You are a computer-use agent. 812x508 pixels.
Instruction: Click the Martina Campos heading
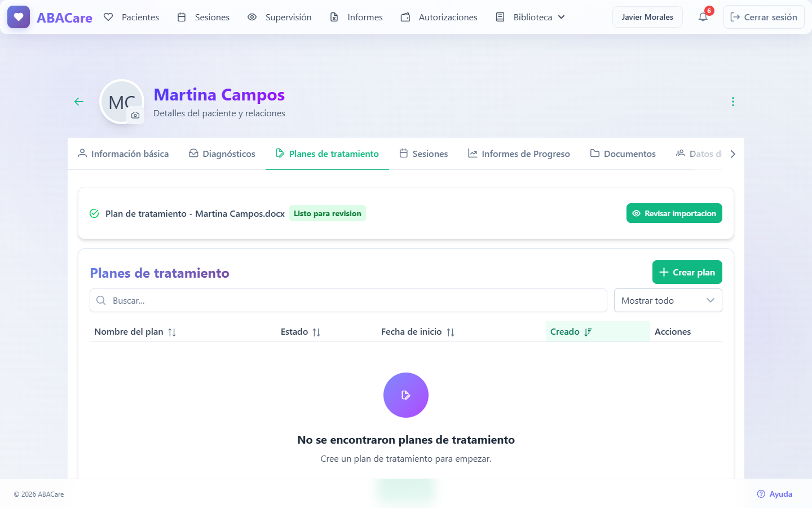coord(219,94)
